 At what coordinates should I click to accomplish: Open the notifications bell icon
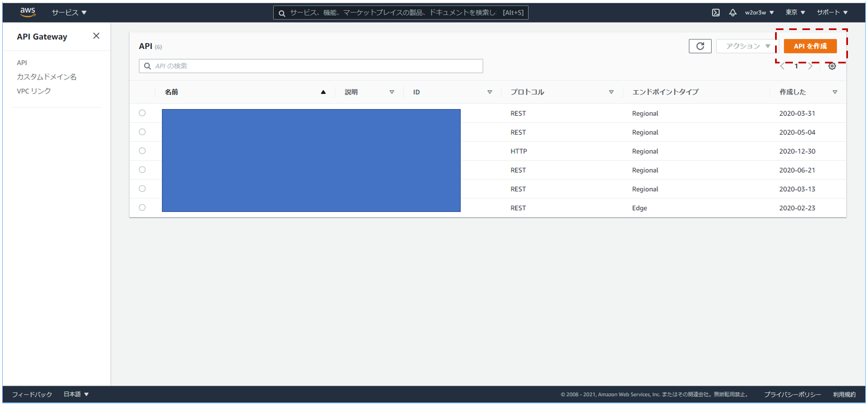pos(734,12)
